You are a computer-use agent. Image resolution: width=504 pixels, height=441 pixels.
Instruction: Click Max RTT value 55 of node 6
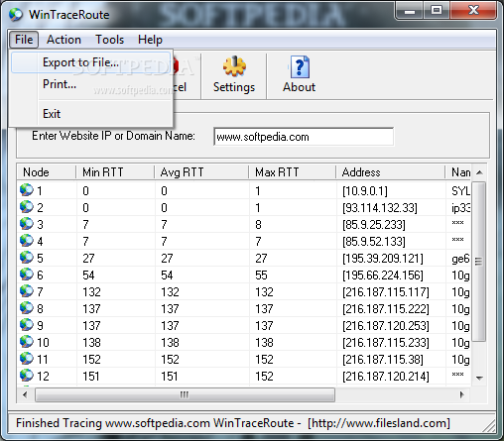point(261,276)
